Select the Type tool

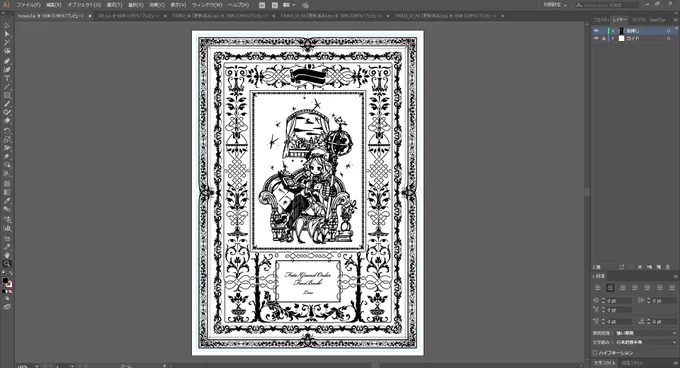(x=7, y=78)
